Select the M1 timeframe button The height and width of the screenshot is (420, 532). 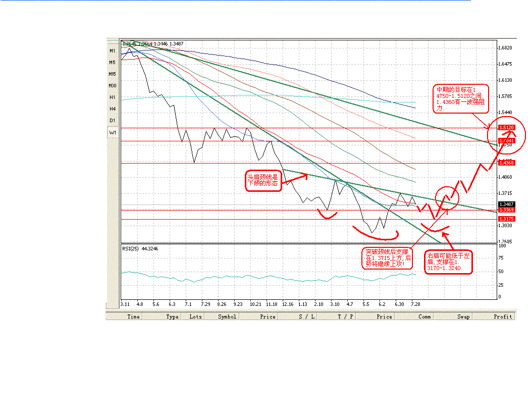pos(112,51)
